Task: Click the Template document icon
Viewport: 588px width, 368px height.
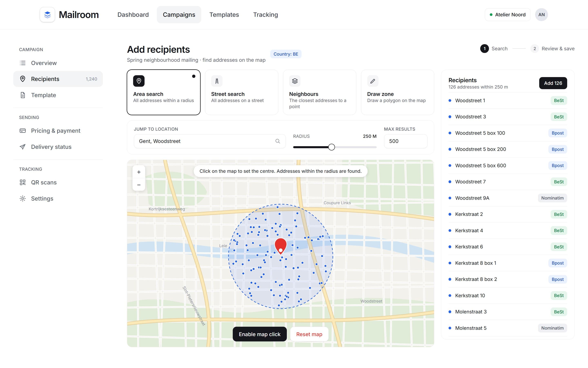Action: (23, 95)
